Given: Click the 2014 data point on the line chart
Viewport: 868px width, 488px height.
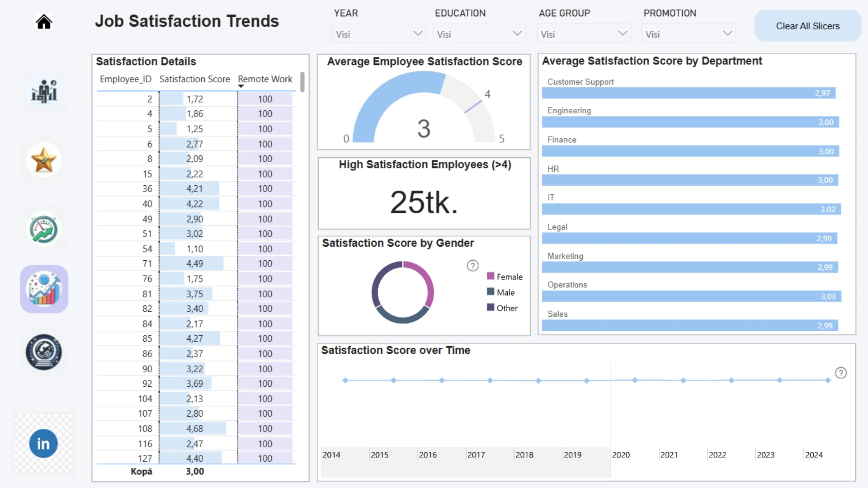Looking at the screenshot, I should point(345,380).
